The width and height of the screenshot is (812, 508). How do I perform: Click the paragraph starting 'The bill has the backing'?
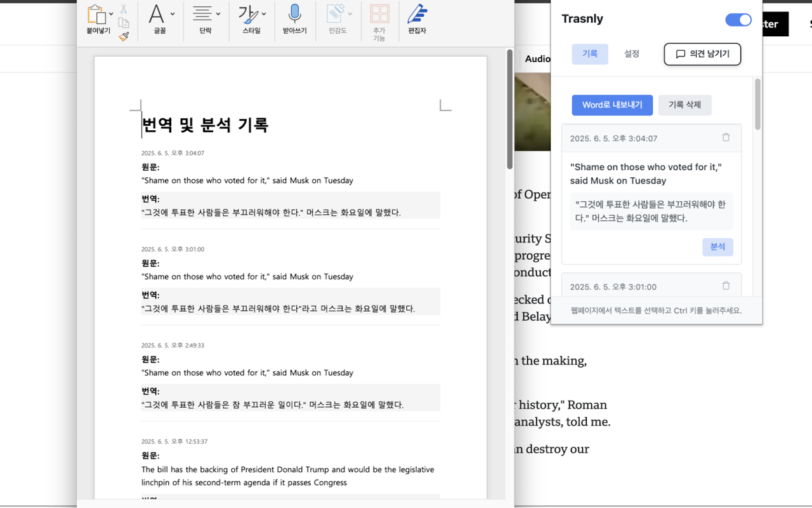288,476
